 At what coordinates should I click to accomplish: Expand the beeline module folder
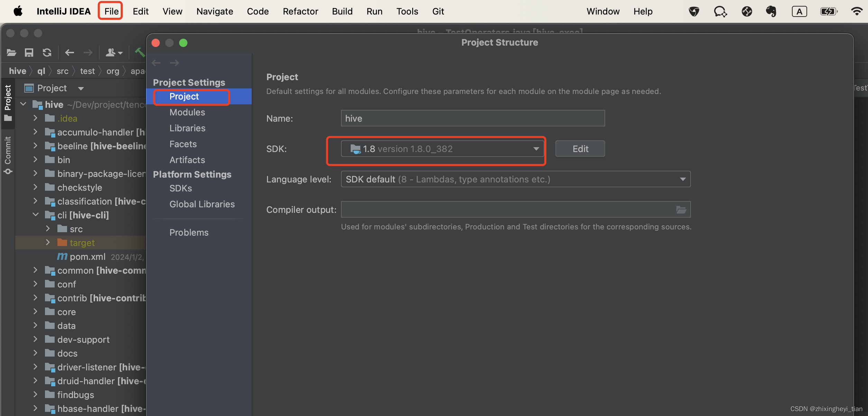[x=35, y=146]
